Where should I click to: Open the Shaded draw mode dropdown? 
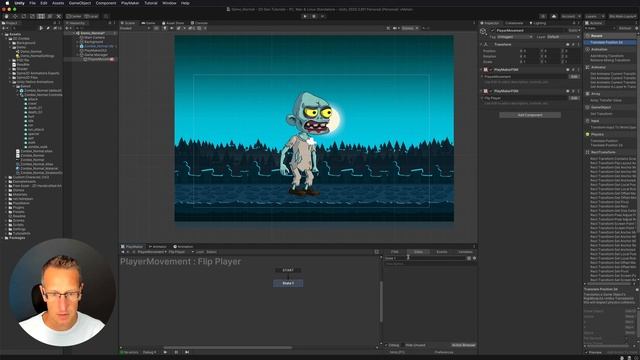click(135, 28)
